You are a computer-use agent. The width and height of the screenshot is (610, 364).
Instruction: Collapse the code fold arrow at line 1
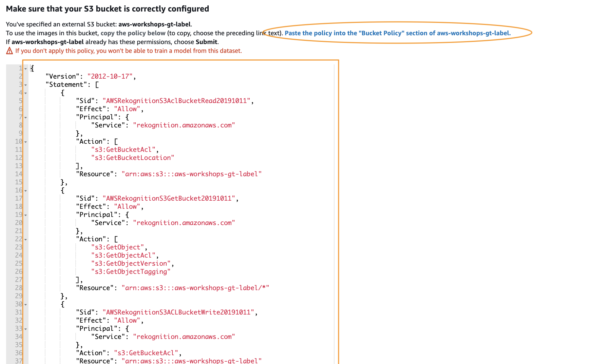click(25, 68)
